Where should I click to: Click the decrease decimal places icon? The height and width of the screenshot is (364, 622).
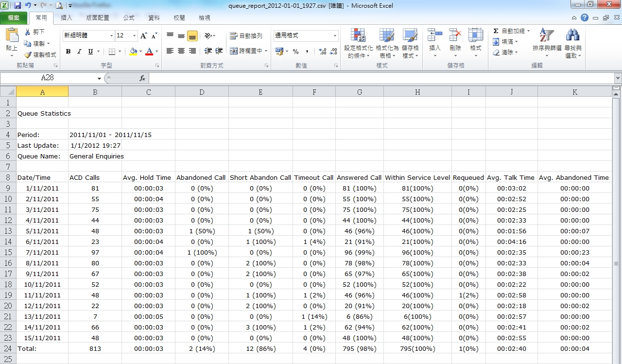pos(334,51)
